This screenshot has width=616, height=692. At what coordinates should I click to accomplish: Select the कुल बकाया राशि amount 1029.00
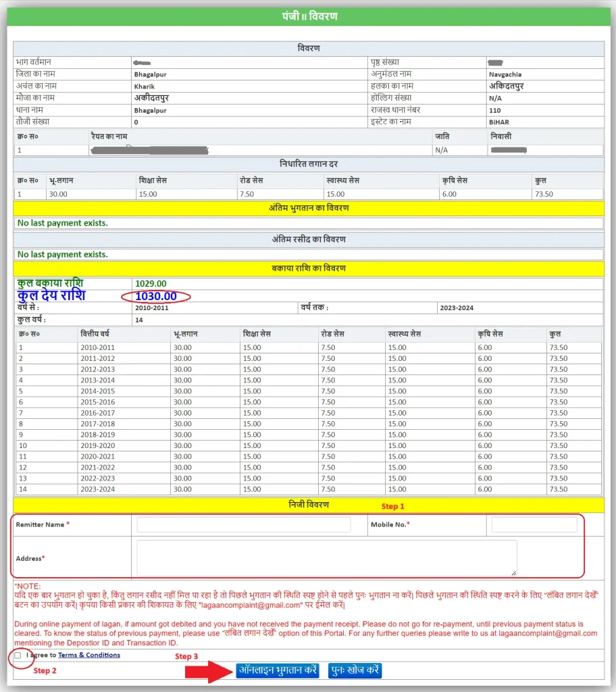tap(151, 283)
